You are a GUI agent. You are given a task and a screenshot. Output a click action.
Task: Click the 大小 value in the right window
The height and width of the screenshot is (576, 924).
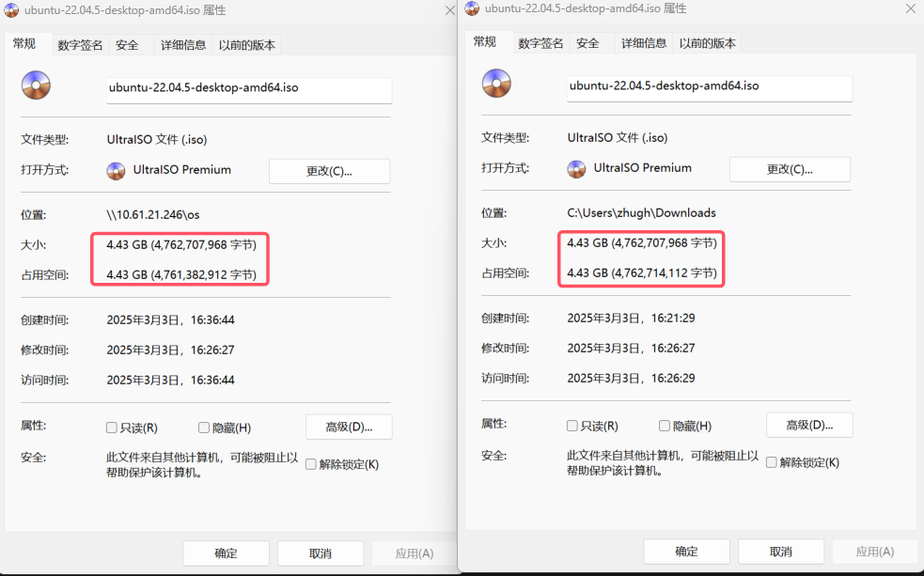tap(642, 243)
